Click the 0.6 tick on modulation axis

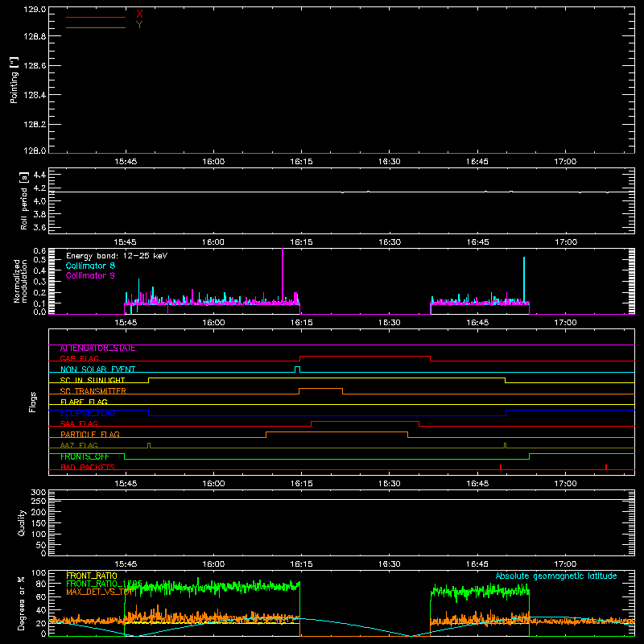click(39, 250)
